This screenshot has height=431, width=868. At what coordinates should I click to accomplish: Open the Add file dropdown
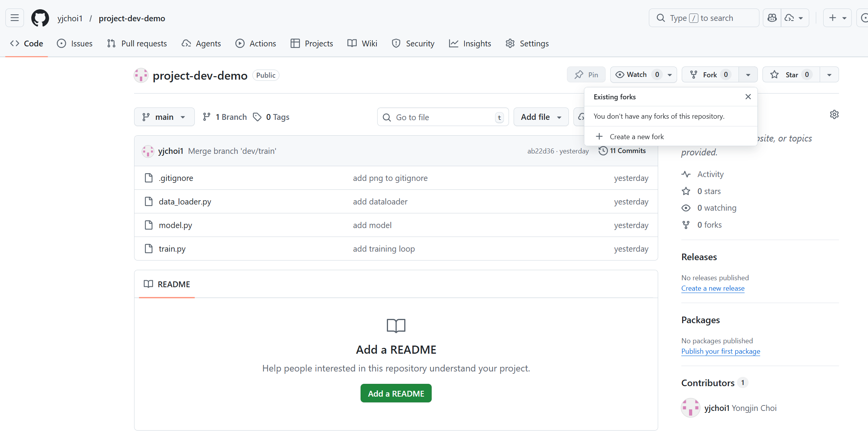pyautogui.click(x=541, y=117)
